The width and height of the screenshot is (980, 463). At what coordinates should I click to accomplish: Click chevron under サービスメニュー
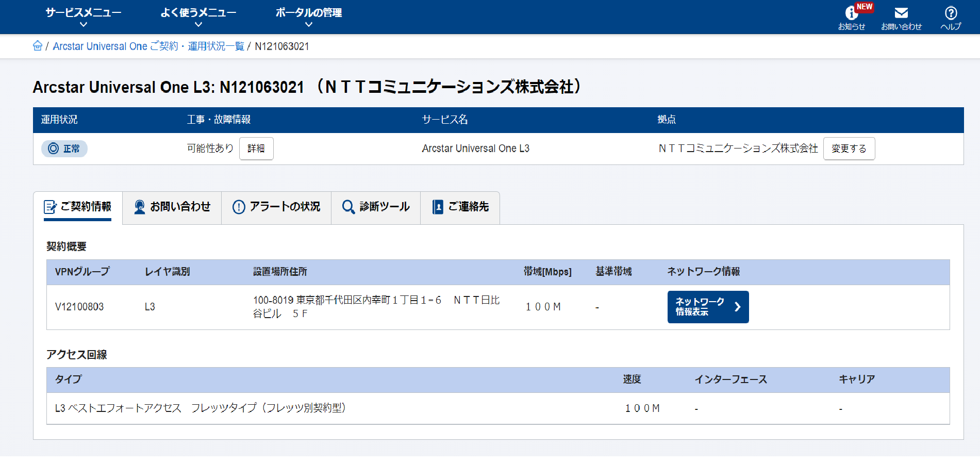pyautogui.click(x=84, y=24)
